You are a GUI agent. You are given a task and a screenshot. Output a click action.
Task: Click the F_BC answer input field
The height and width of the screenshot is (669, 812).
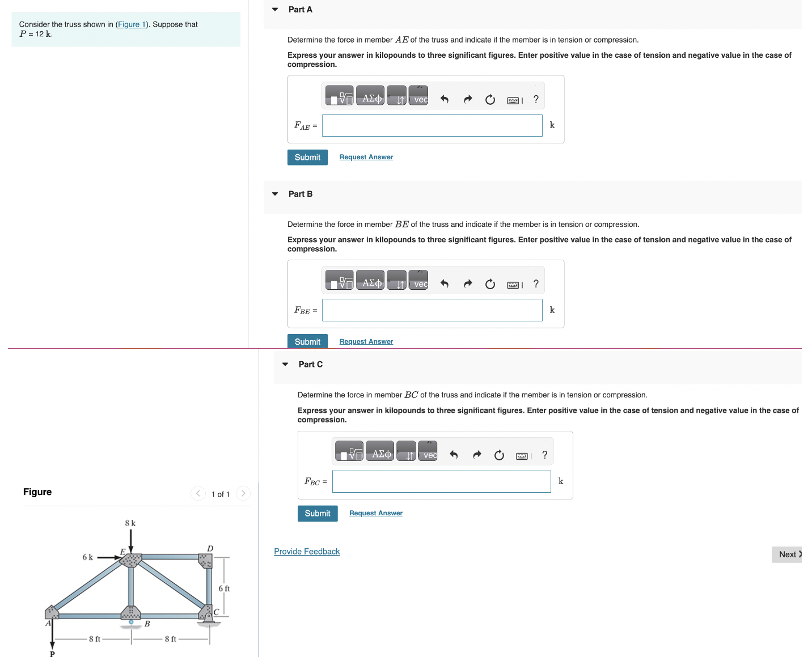point(442,481)
